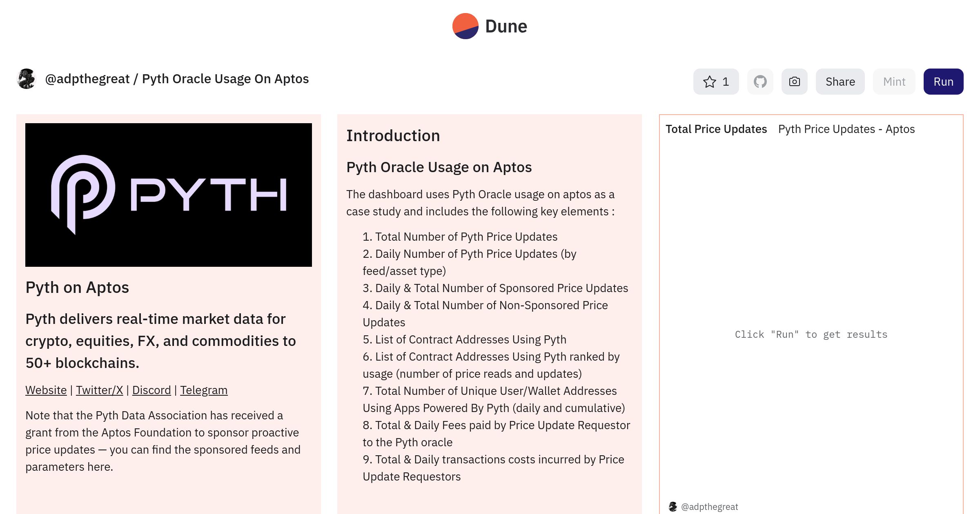Click the Dune logo icon
980x514 pixels.
(x=465, y=26)
